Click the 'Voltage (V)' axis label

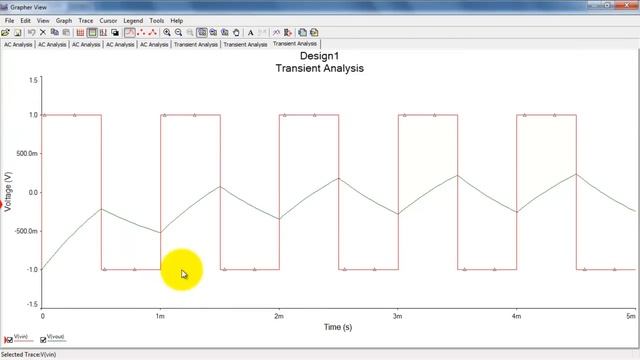[8, 191]
